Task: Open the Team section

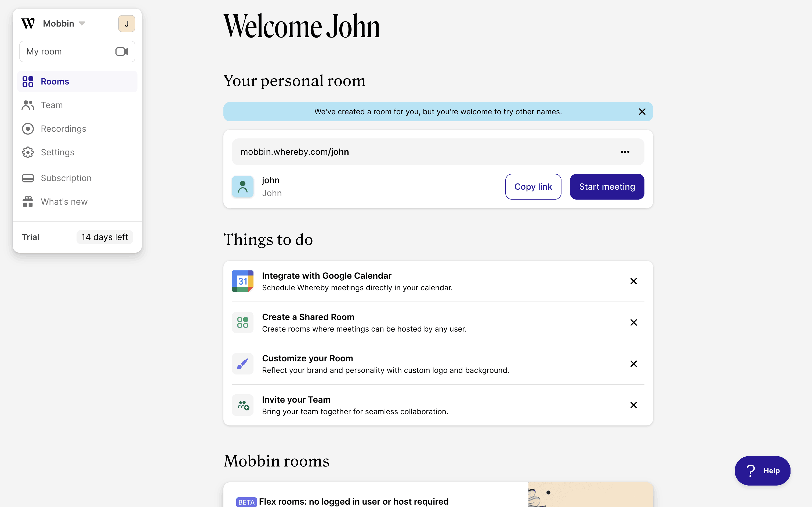Action: tap(52, 105)
